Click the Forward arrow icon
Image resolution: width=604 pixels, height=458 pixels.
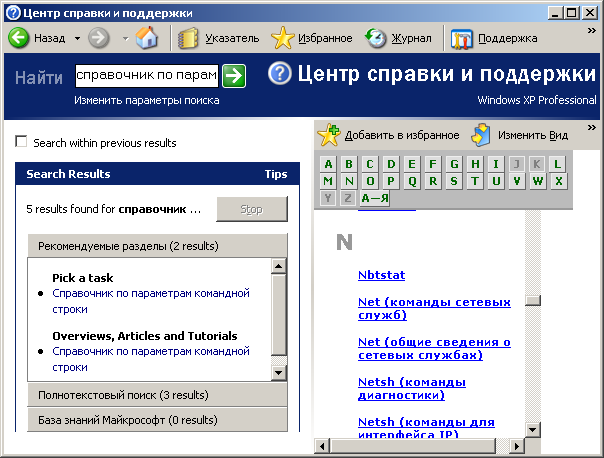tap(99, 38)
